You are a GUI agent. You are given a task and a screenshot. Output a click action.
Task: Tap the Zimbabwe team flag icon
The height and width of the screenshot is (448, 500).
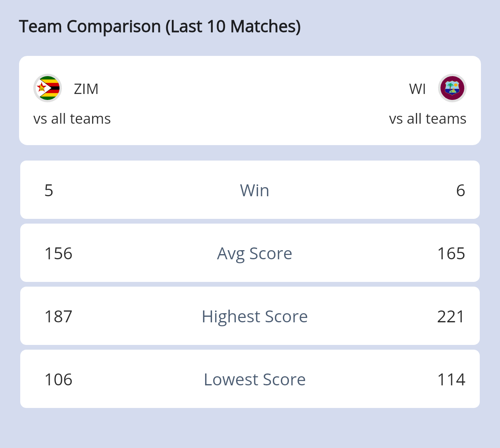click(x=48, y=88)
